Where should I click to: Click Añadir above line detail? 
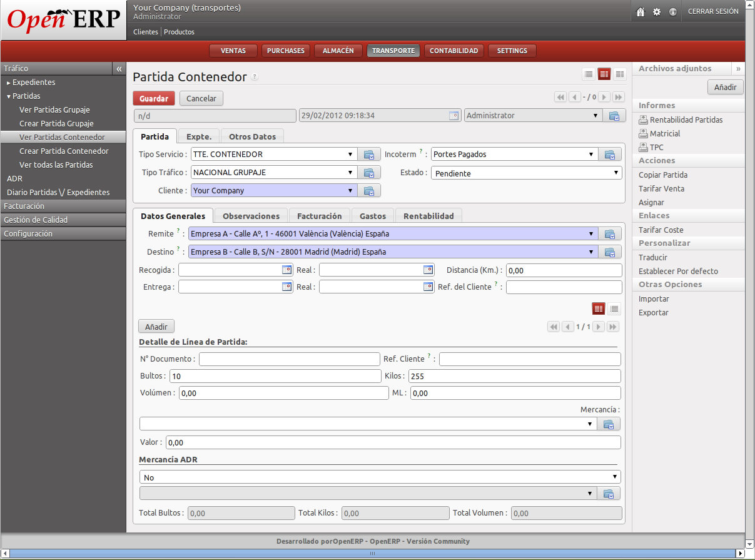[156, 327]
